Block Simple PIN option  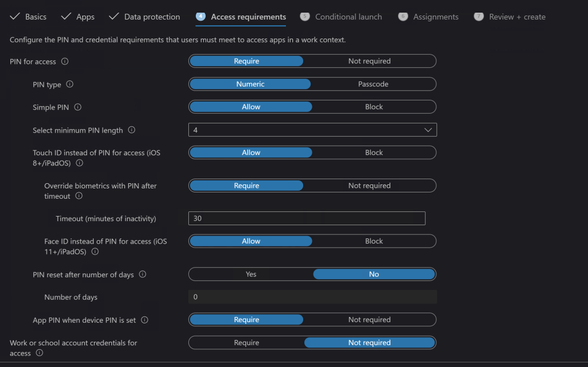pyautogui.click(x=374, y=107)
